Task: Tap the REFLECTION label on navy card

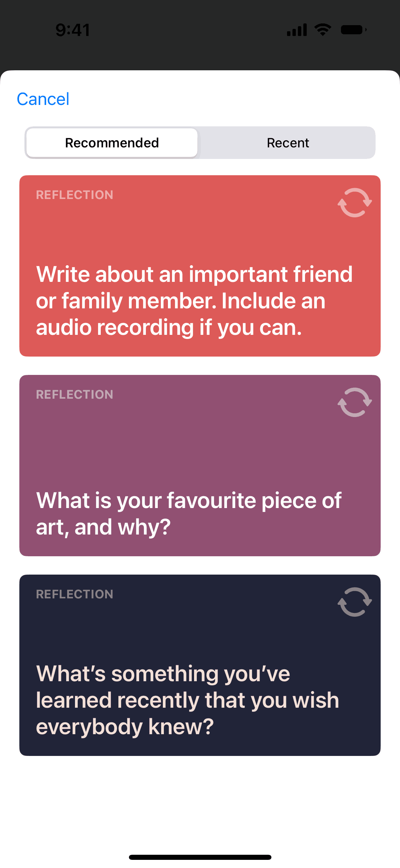Action: coord(75,594)
